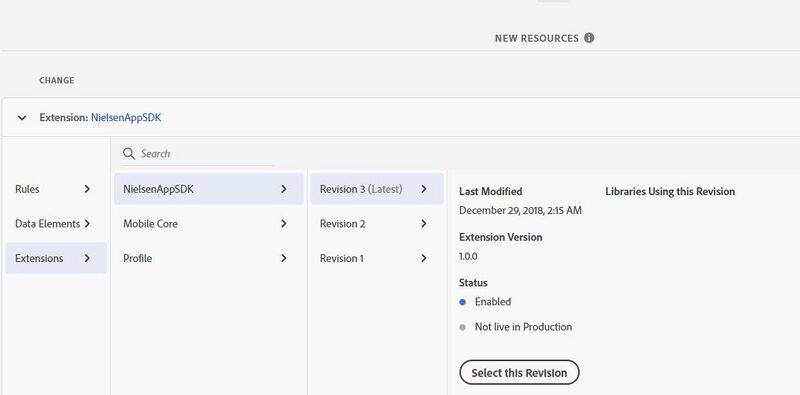Click the Select this Revision button
The height and width of the screenshot is (395, 800).
click(519, 373)
